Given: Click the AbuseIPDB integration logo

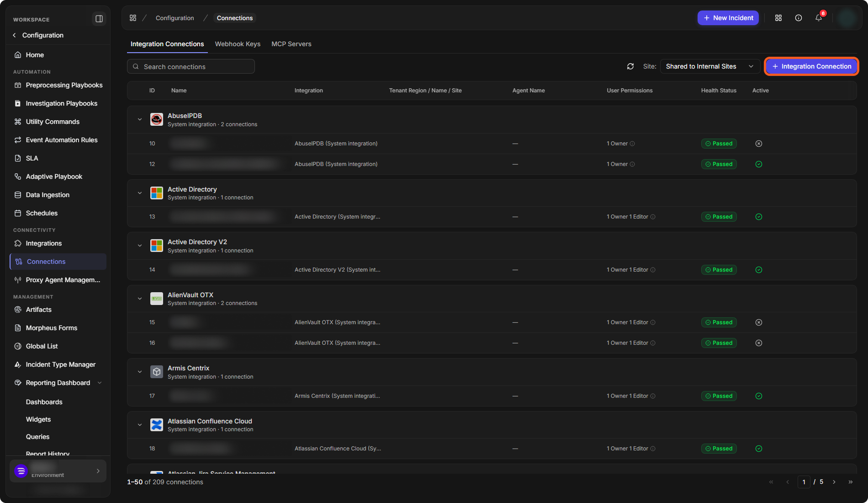Looking at the screenshot, I should [157, 119].
